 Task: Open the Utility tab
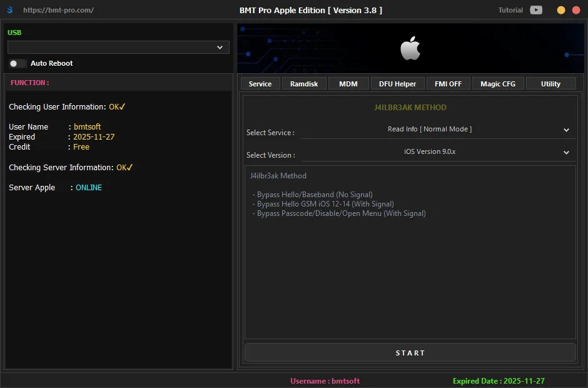551,84
